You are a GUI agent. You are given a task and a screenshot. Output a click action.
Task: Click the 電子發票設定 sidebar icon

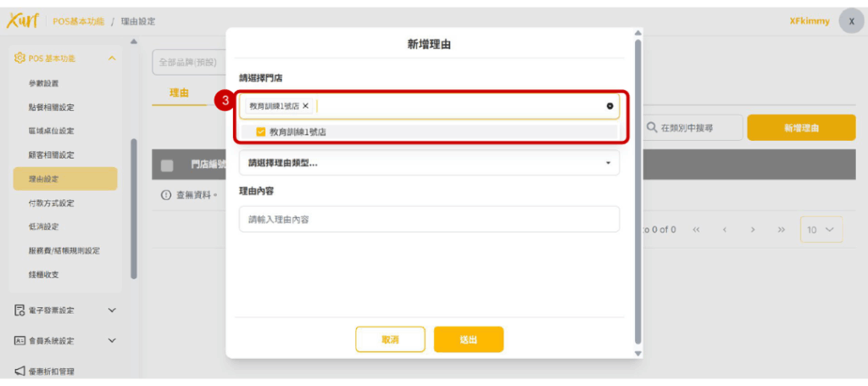coord(19,310)
